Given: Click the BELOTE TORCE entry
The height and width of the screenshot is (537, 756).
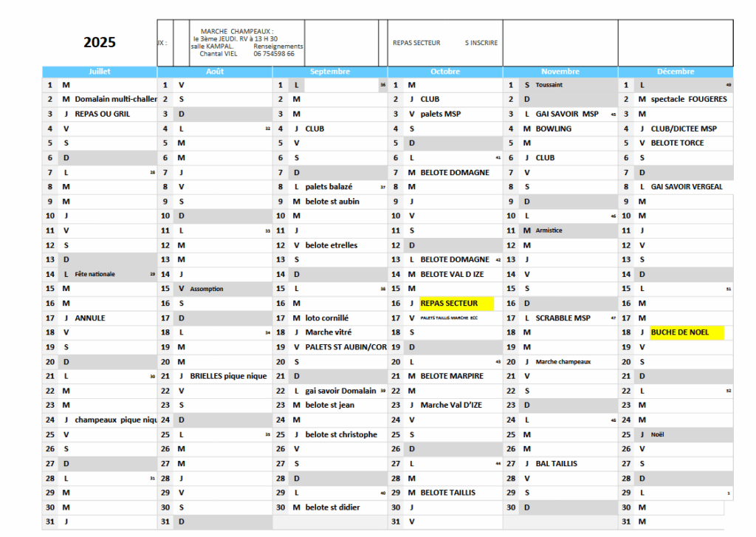Looking at the screenshot, I should click(678, 143).
